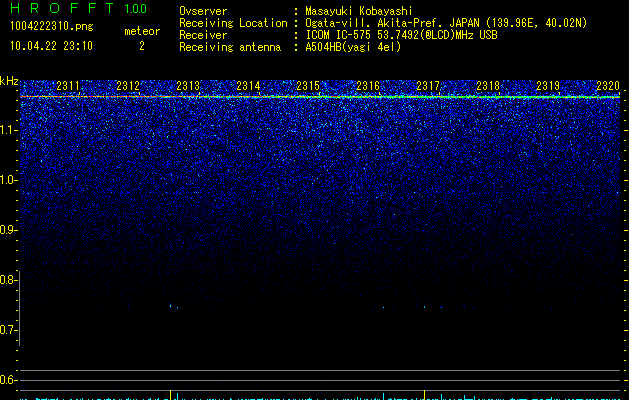Click the 2315 time marker

(308, 86)
